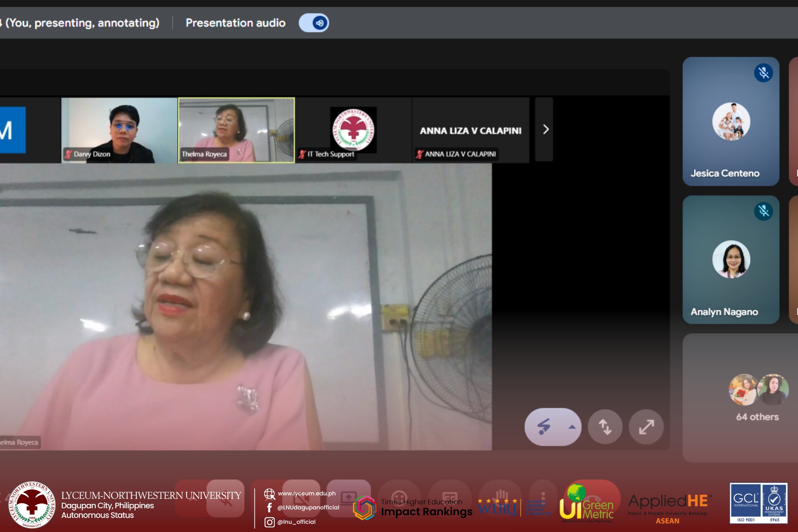Click the present screen button
Image resolution: width=798 pixels, height=532 pixels.
[x=348, y=498]
